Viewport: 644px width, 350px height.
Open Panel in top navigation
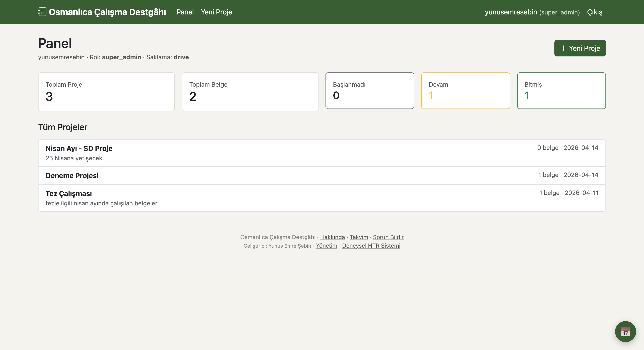click(x=185, y=12)
